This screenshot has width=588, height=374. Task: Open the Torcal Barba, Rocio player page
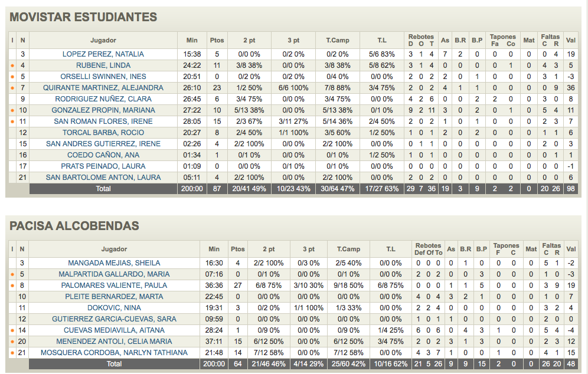(103, 133)
